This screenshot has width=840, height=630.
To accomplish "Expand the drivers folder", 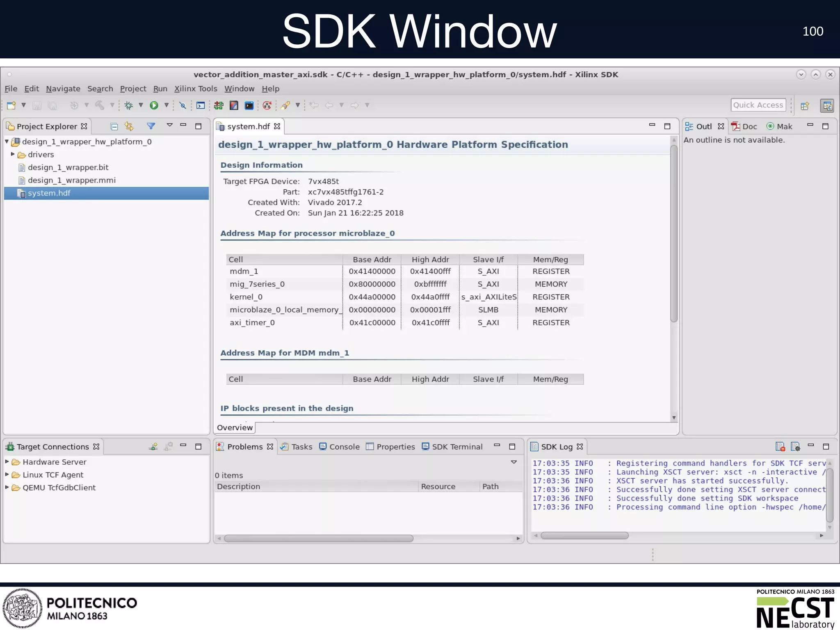I will click(x=13, y=154).
